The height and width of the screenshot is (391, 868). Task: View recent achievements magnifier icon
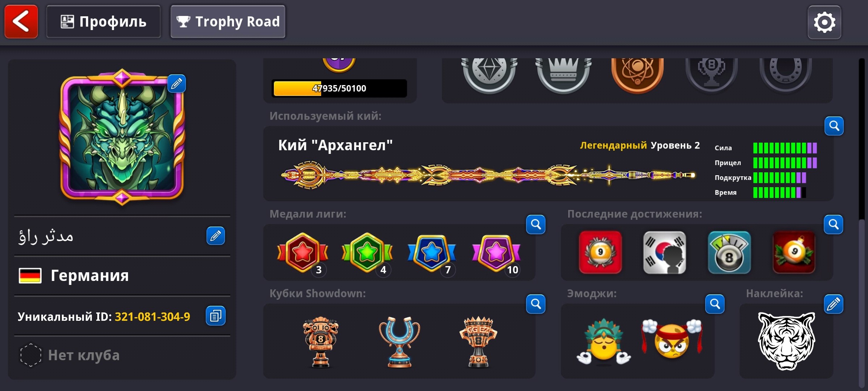pyautogui.click(x=833, y=225)
